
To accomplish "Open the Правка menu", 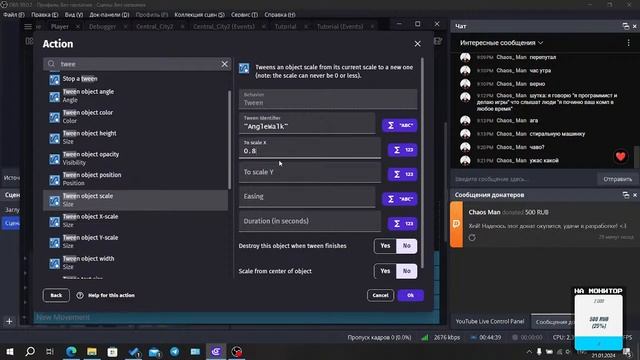I will (44, 15).
